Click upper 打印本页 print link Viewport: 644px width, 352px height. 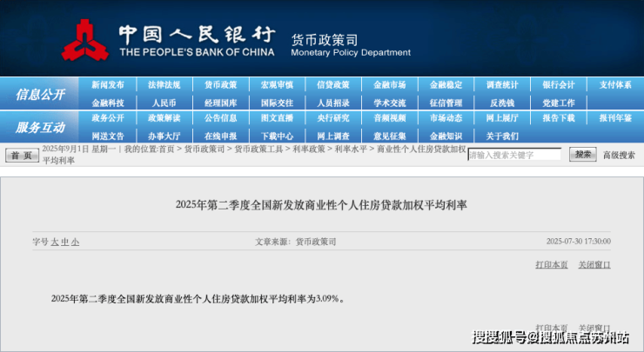[x=552, y=264]
